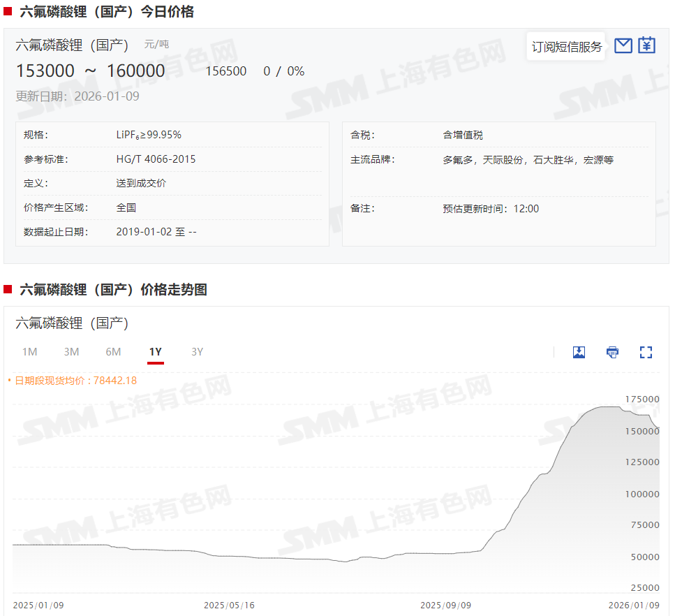Select the 6M time range

(113, 352)
